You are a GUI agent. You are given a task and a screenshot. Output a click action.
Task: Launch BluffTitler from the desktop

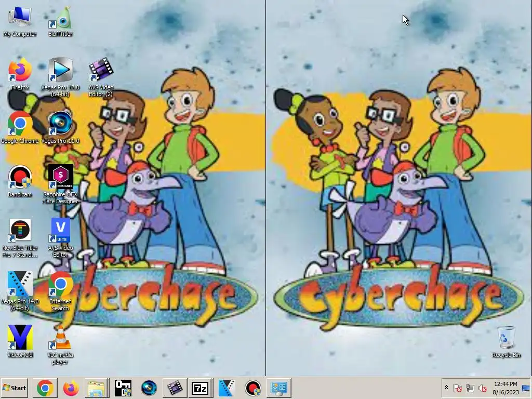coord(60,22)
